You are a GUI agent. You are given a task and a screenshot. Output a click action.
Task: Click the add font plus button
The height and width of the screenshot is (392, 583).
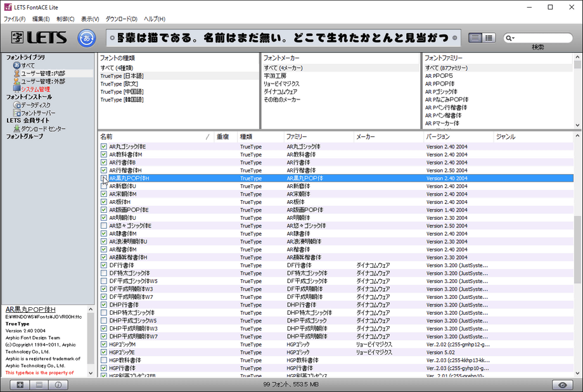click(20, 385)
